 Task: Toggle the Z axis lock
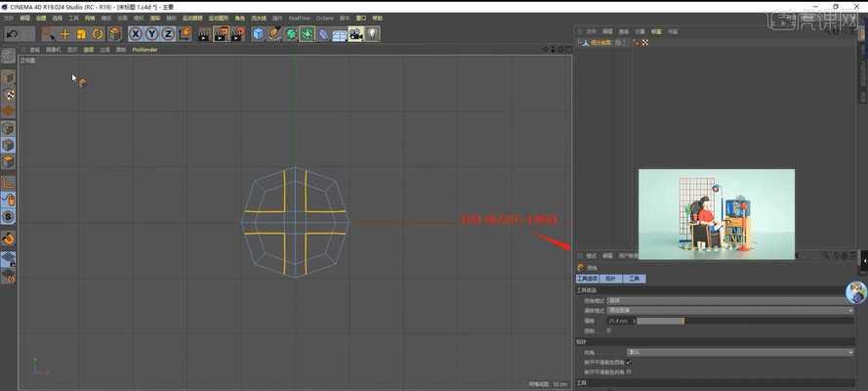[x=168, y=34]
